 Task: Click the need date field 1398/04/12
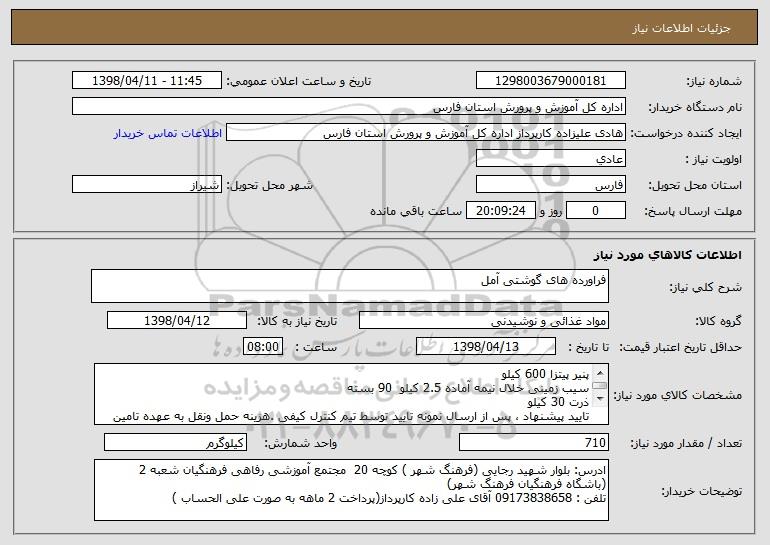177,321
